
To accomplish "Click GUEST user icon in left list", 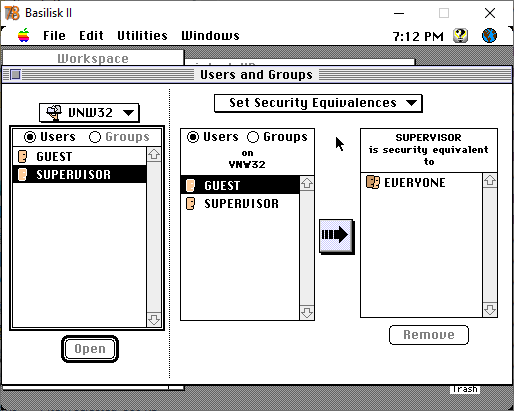I will pyautogui.click(x=22, y=156).
